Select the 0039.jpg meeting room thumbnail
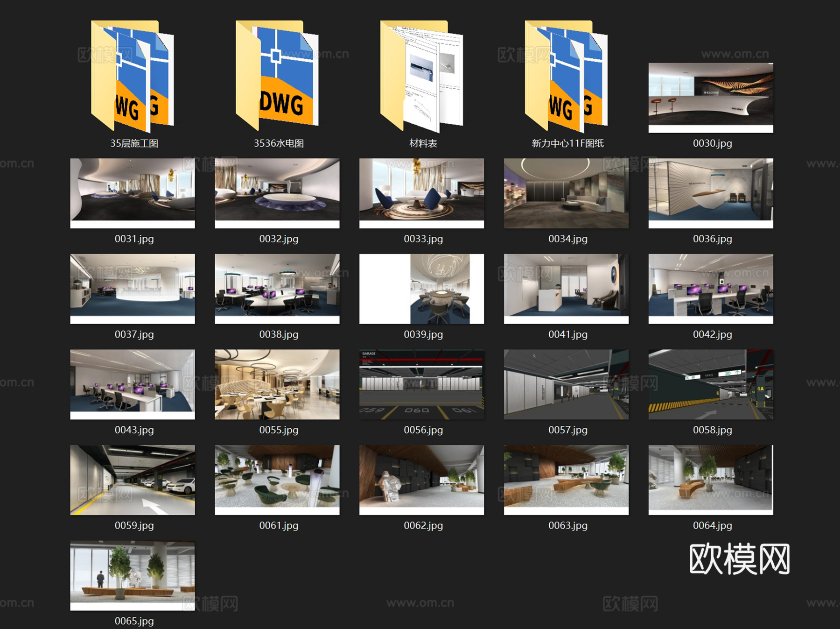The width and height of the screenshot is (840, 629). 422,289
